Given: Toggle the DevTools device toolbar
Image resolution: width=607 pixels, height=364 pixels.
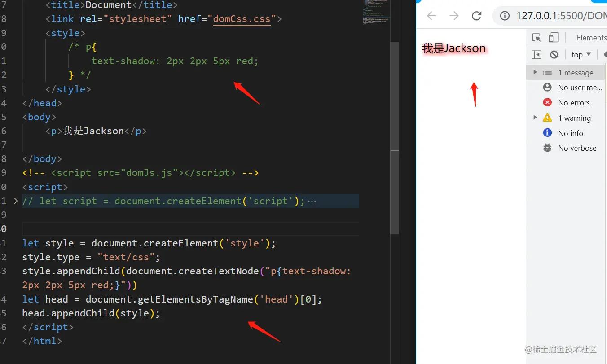Looking at the screenshot, I should click(x=554, y=38).
